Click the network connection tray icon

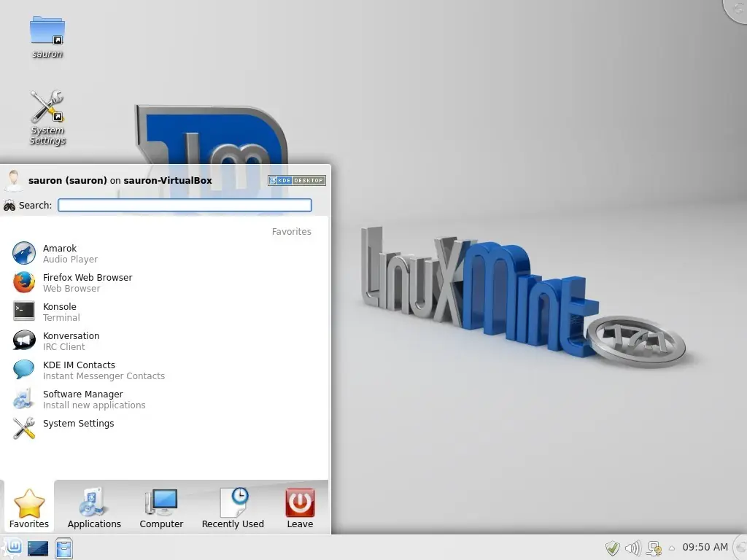pyautogui.click(x=654, y=548)
